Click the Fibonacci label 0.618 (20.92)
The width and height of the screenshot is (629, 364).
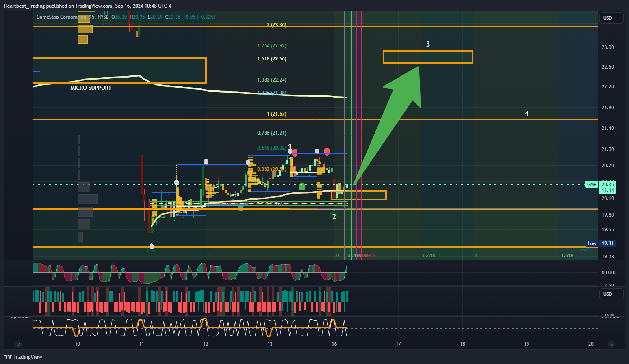pyautogui.click(x=272, y=148)
